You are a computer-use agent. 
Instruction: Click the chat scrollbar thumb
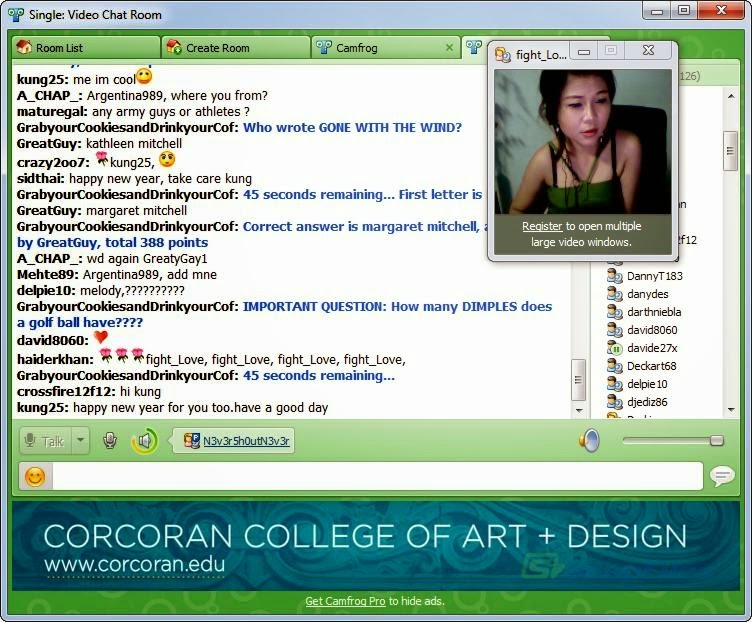click(578, 380)
